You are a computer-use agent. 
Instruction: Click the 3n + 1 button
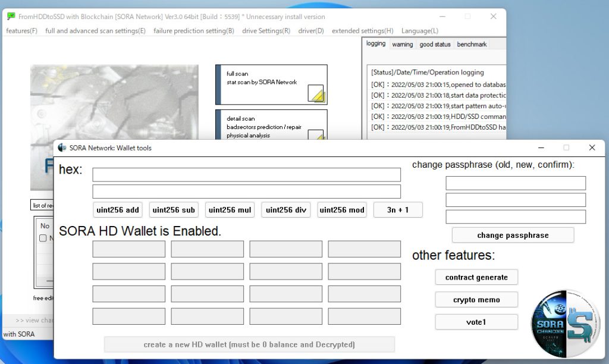398,210
